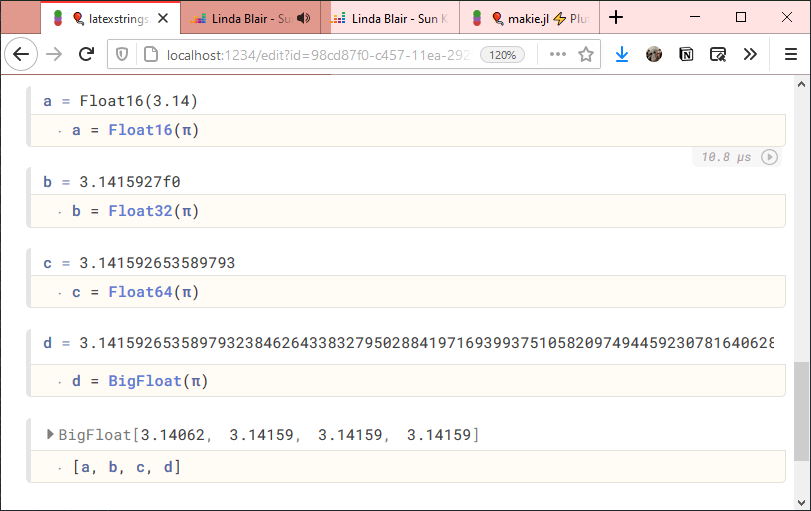Maximize the Firefox window
This screenshot has width=811, height=511.
pyautogui.click(x=741, y=18)
